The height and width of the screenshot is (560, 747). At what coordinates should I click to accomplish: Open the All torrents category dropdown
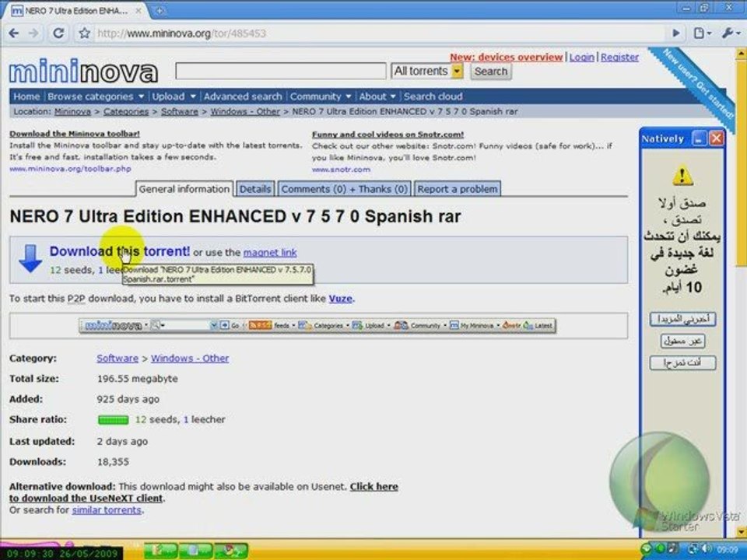click(427, 72)
